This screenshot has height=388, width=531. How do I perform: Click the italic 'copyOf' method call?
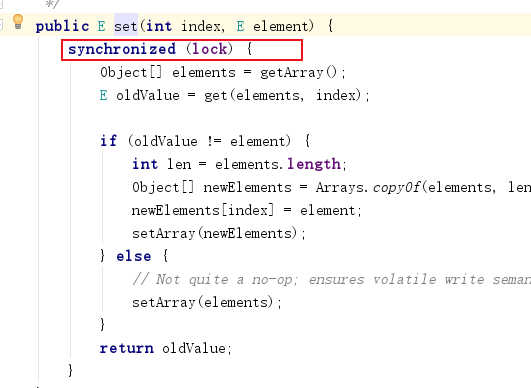(397, 187)
